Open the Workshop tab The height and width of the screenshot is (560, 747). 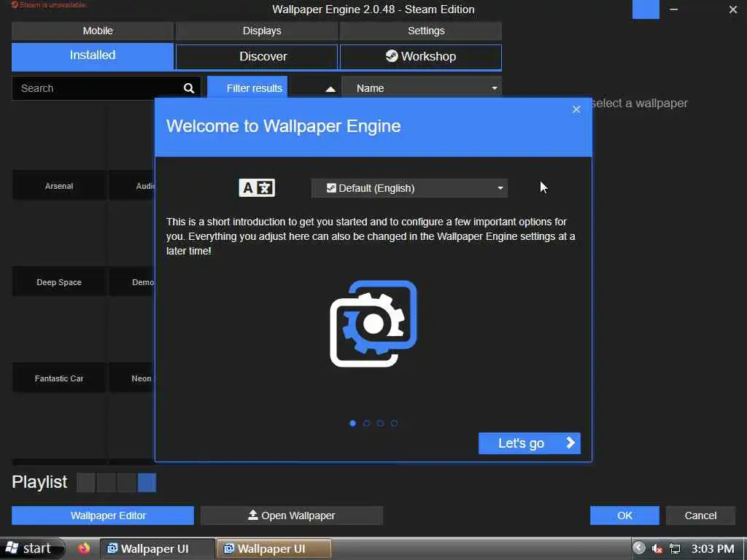coord(421,57)
